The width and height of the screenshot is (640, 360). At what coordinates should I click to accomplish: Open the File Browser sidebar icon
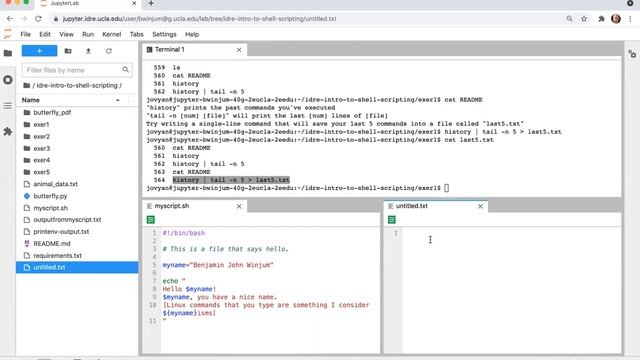tap(8, 53)
